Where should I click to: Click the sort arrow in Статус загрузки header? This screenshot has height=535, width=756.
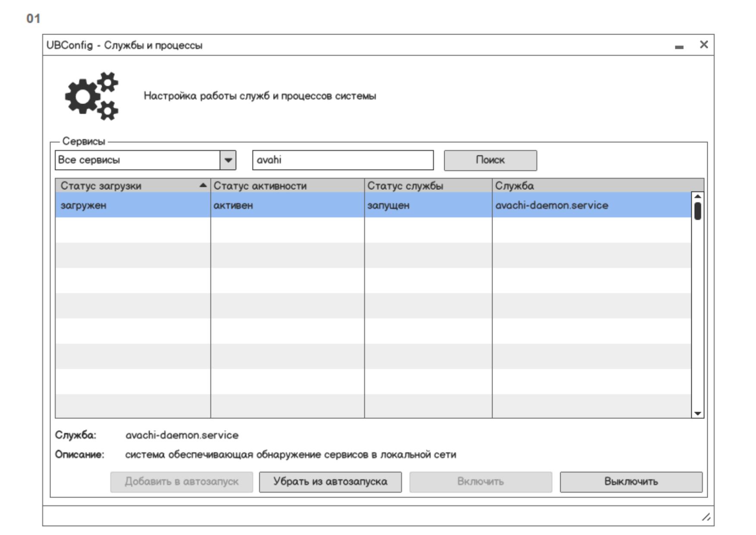[203, 186]
